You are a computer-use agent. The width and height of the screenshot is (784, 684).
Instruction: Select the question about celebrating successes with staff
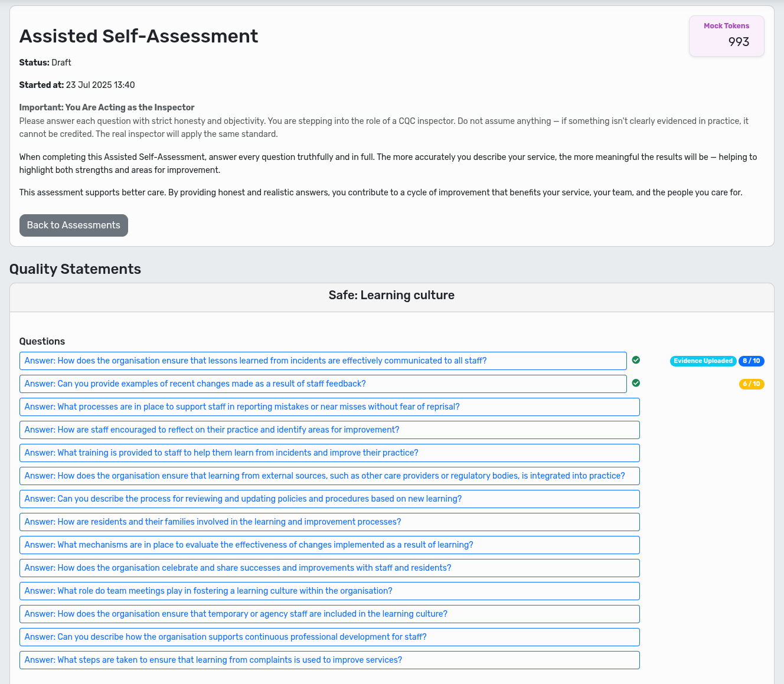tap(329, 568)
